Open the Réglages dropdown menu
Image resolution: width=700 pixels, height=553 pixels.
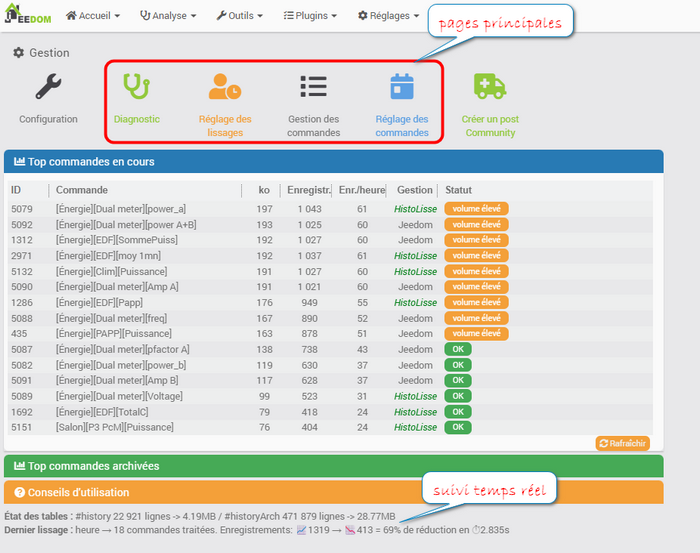tap(389, 16)
